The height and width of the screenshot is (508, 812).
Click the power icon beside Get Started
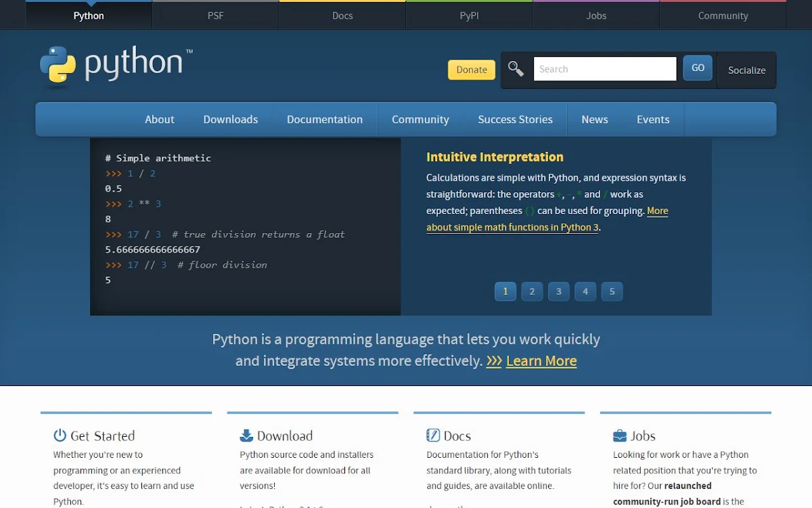pyautogui.click(x=60, y=436)
